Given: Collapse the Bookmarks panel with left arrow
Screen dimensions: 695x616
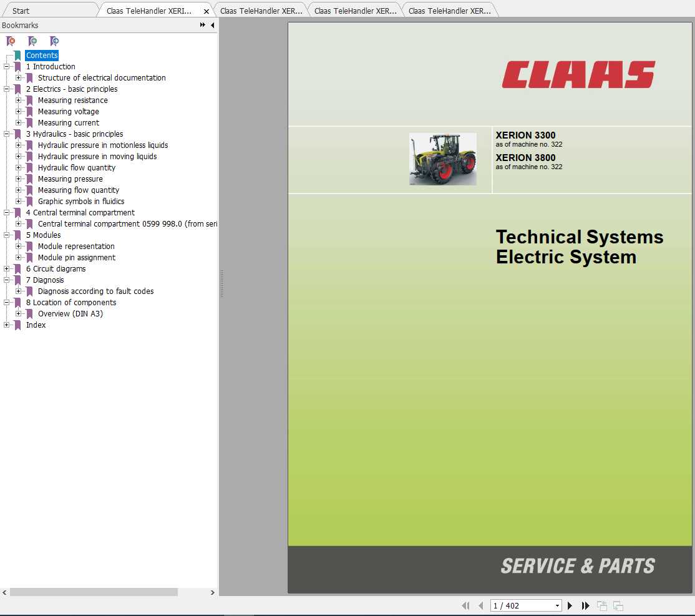Looking at the screenshot, I should pos(213,26).
